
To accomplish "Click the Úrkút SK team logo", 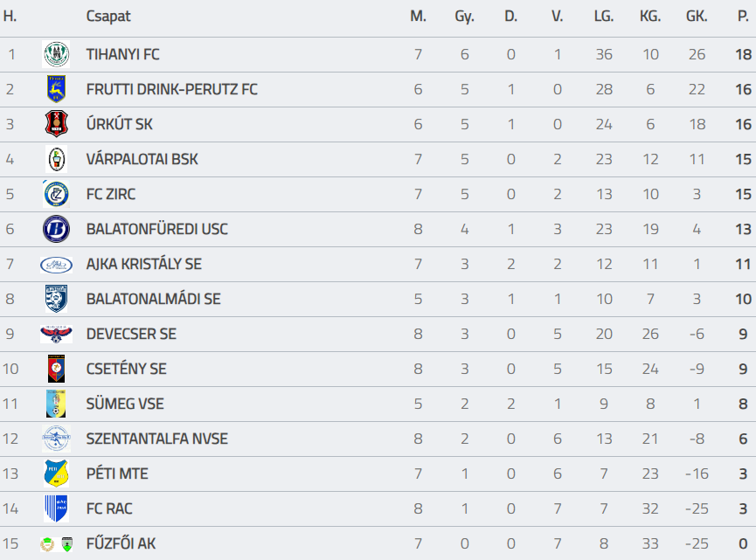I will point(56,124).
